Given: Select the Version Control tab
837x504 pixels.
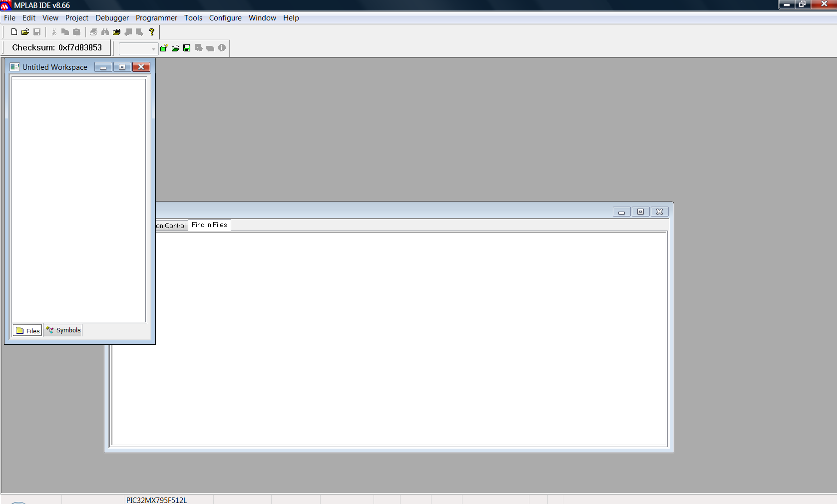Looking at the screenshot, I should 171,226.
